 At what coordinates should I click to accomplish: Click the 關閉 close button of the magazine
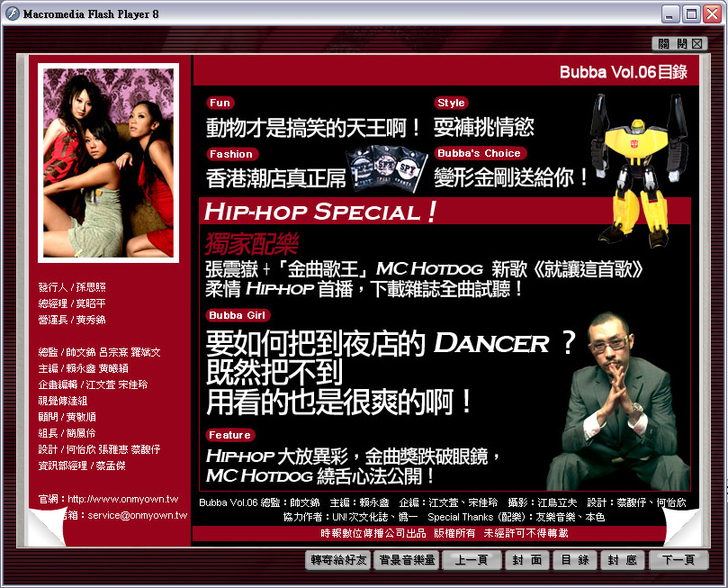click(679, 43)
